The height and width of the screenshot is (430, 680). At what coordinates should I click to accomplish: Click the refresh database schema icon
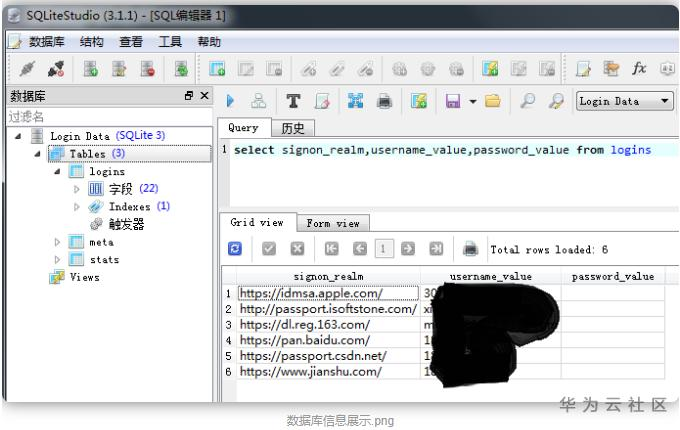point(181,68)
